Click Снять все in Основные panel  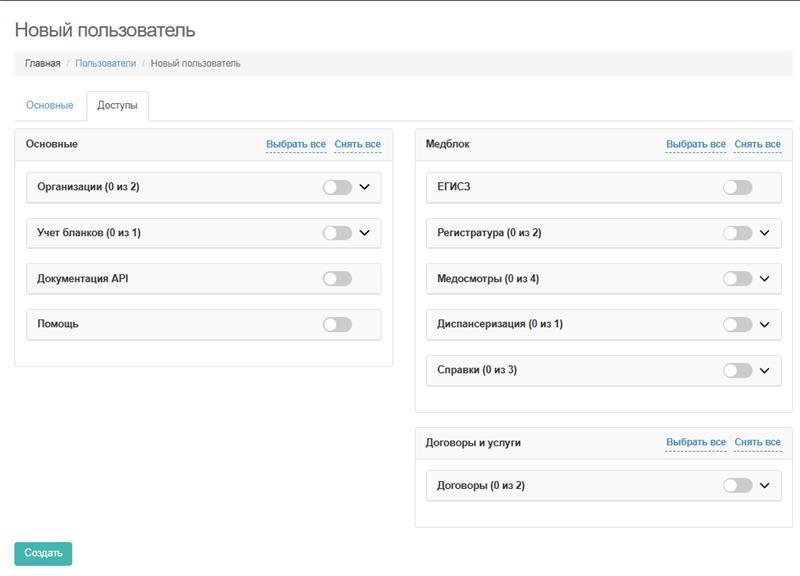coord(357,144)
